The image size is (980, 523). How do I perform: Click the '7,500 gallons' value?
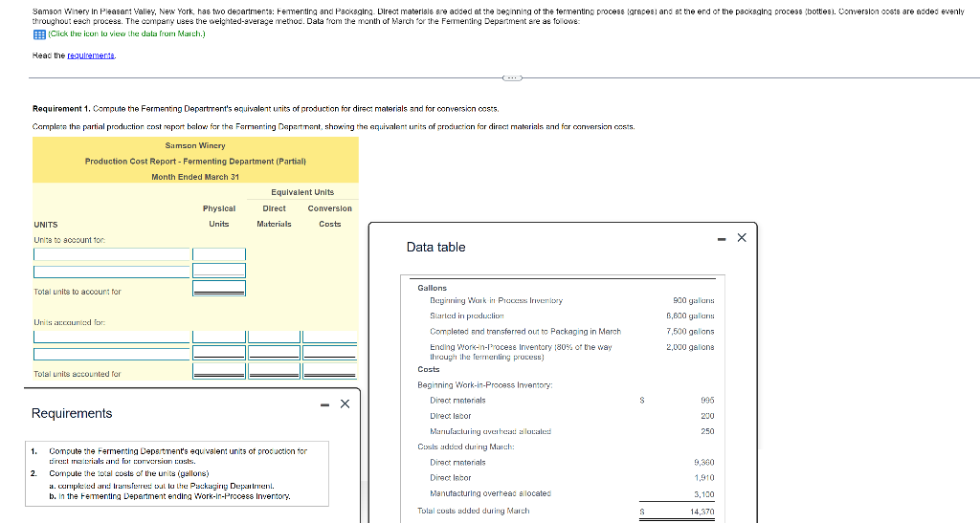[690, 332]
